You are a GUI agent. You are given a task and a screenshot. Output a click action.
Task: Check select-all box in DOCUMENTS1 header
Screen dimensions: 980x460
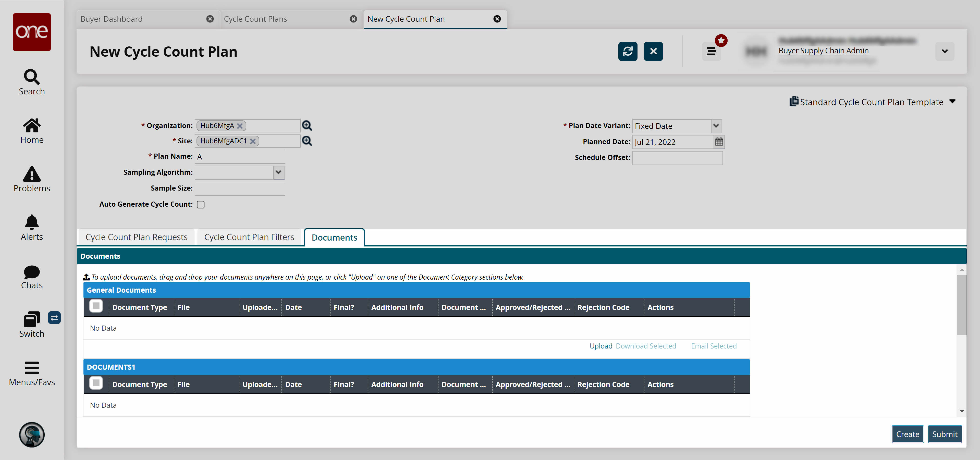click(96, 383)
